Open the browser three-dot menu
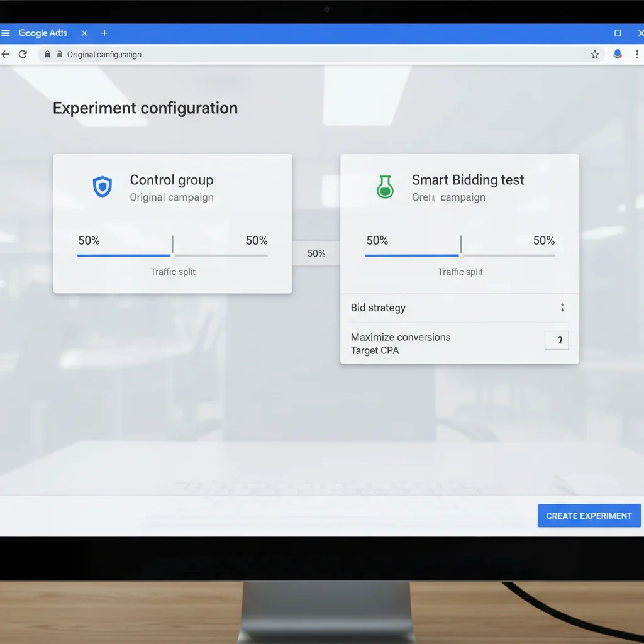Viewport: 644px width, 644px height. (637, 54)
